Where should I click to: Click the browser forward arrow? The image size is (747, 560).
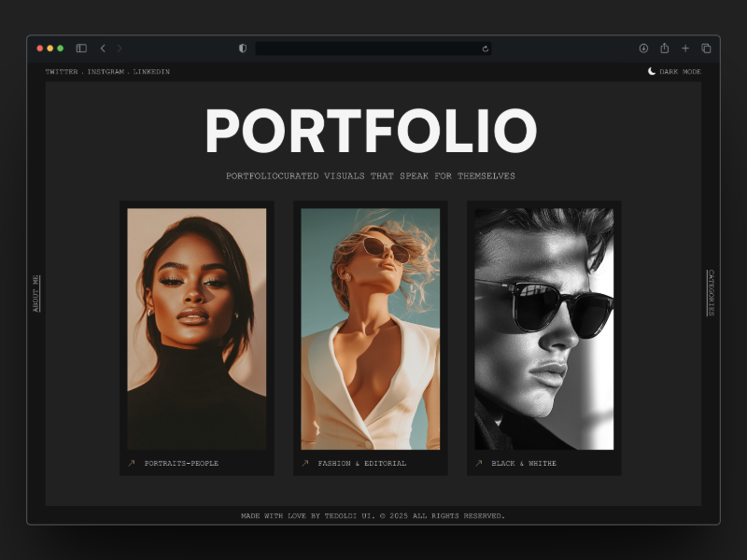[120, 48]
